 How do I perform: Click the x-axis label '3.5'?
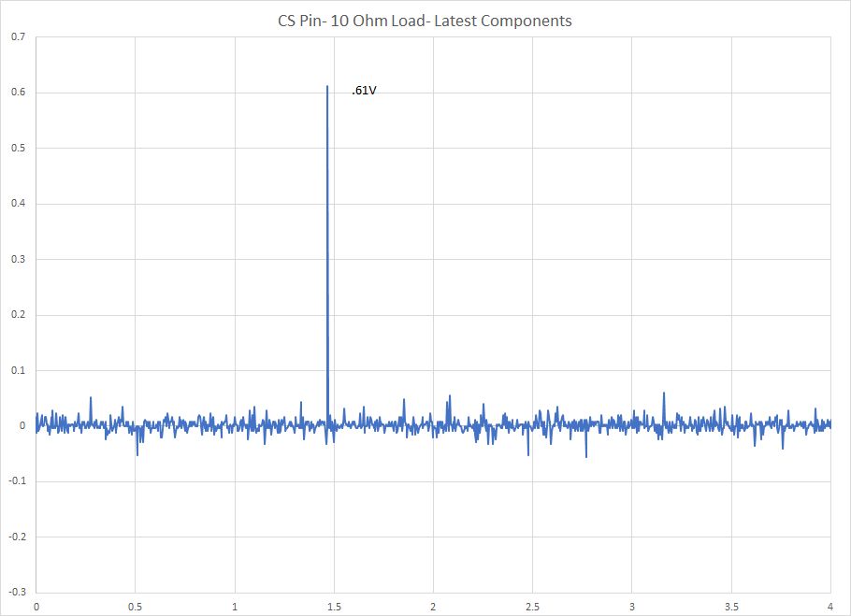click(731, 607)
